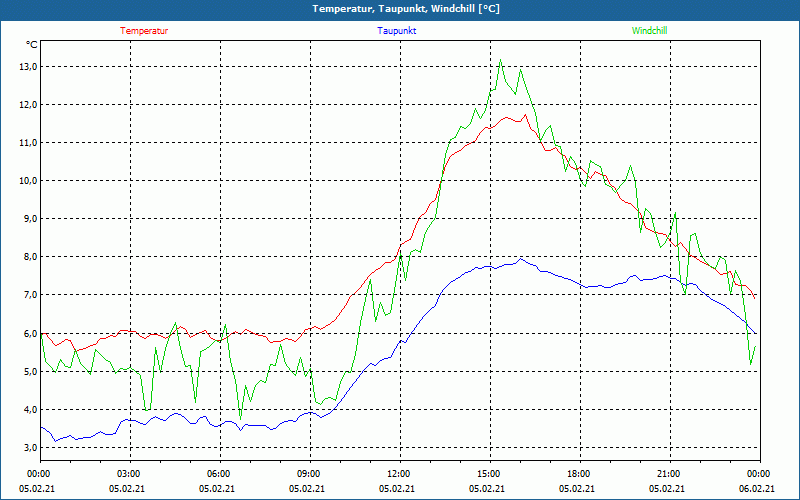Screen dimensions: 800x500
Task: Select the blue Taupunkt legend label
Action: point(397,31)
